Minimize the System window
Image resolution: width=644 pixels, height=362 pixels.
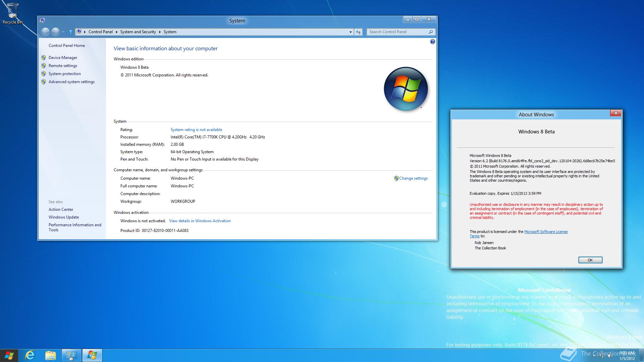pos(408,19)
